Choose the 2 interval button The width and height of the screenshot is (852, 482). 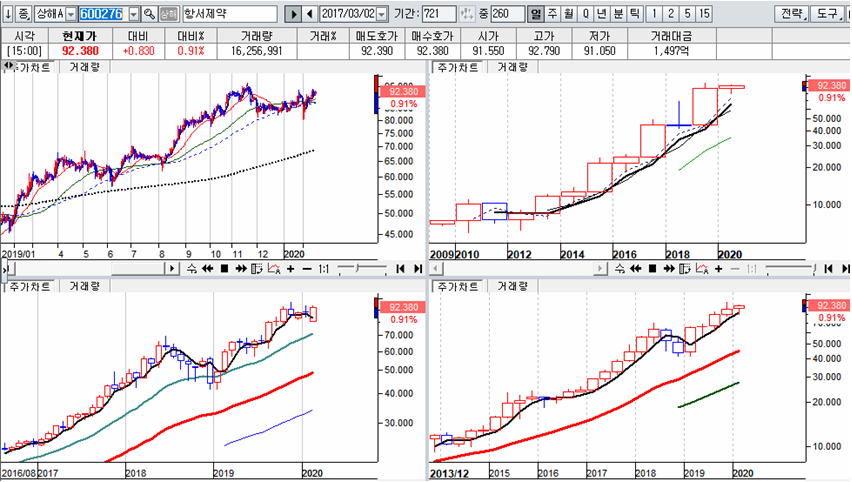(x=671, y=14)
